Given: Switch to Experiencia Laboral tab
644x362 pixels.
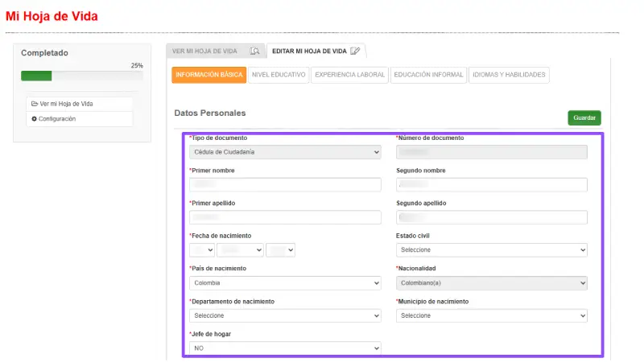Looking at the screenshot, I should click(349, 75).
